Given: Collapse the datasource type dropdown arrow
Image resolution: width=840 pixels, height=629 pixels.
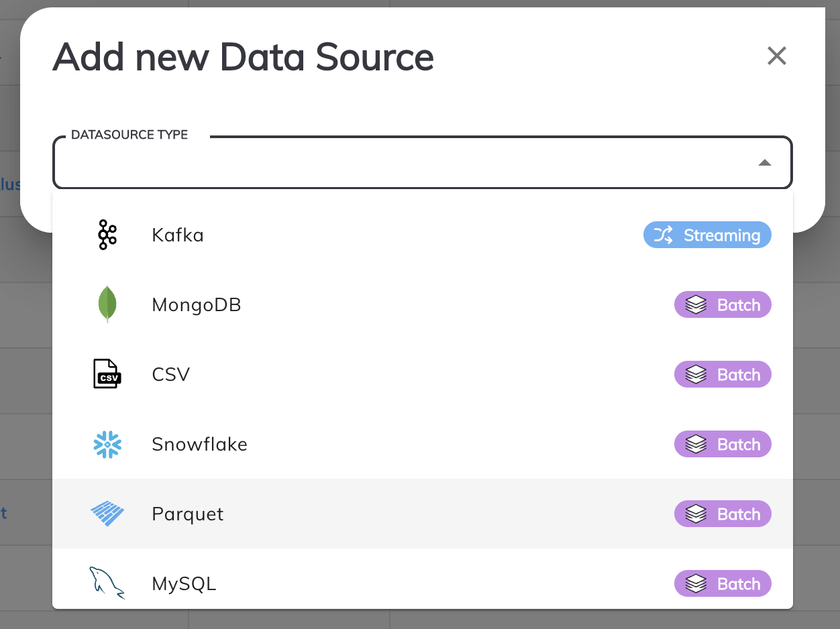Looking at the screenshot, I should click(x=764, y=163).
